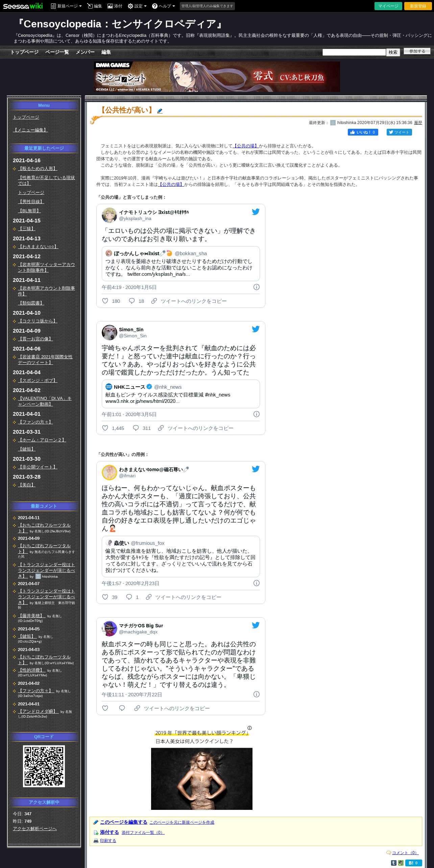
Task: Open sidebar トップページ link under Menu
Action: coord(26,117)
